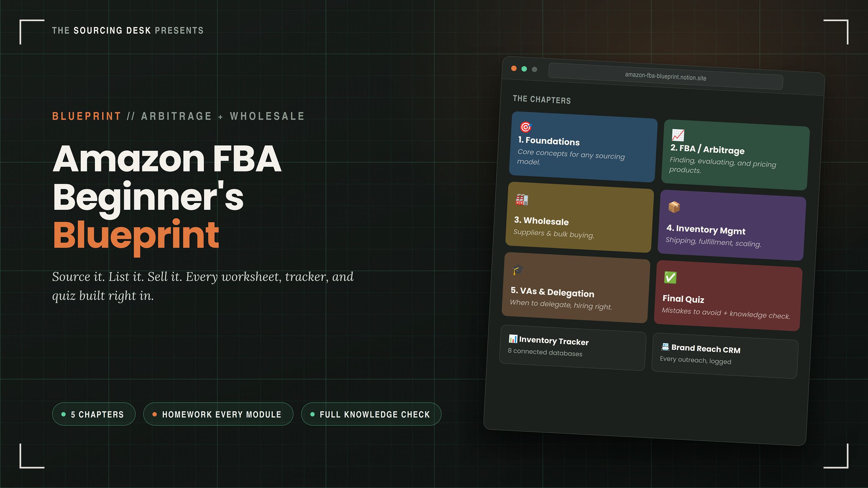Click the factory icon on Wholesale card
Image resolution: width=868 pixels, height=488 pixels.
point(522,200)
